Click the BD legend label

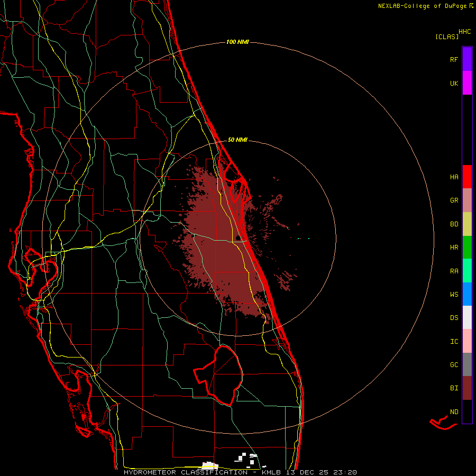point(454,224)
